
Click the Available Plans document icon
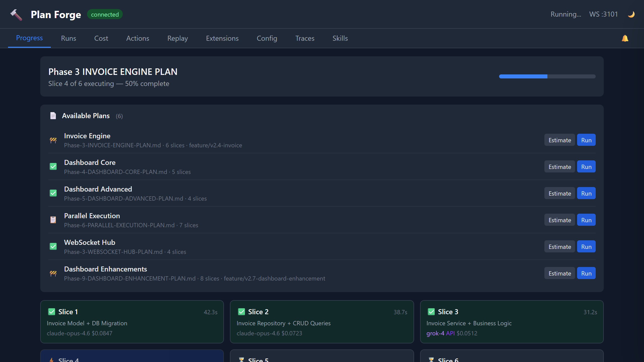point(53,116)
